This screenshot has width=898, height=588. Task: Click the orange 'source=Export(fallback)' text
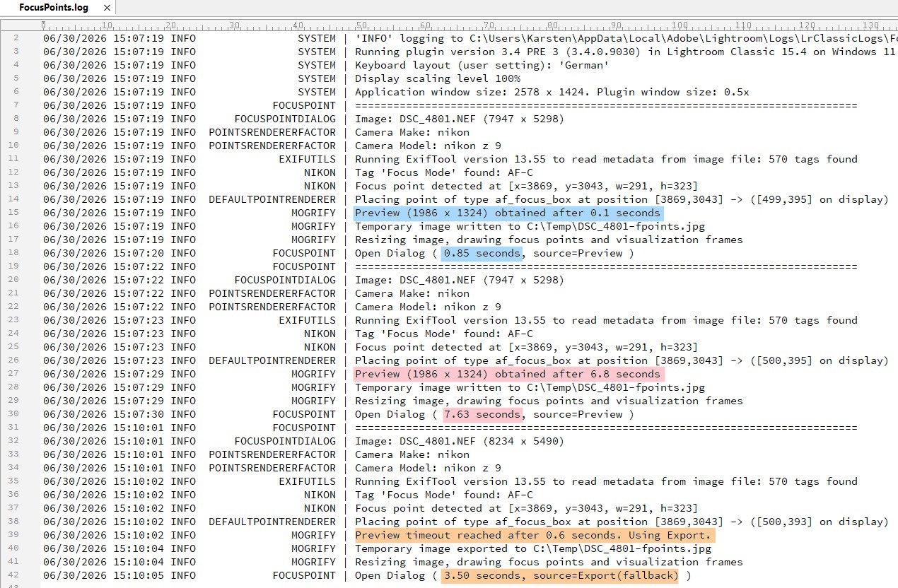[607, 575]
